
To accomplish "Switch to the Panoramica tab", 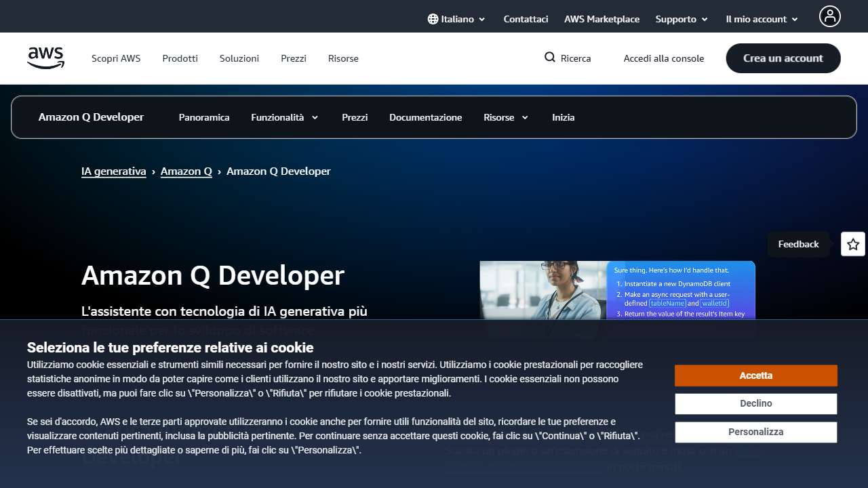I will 204,117.
